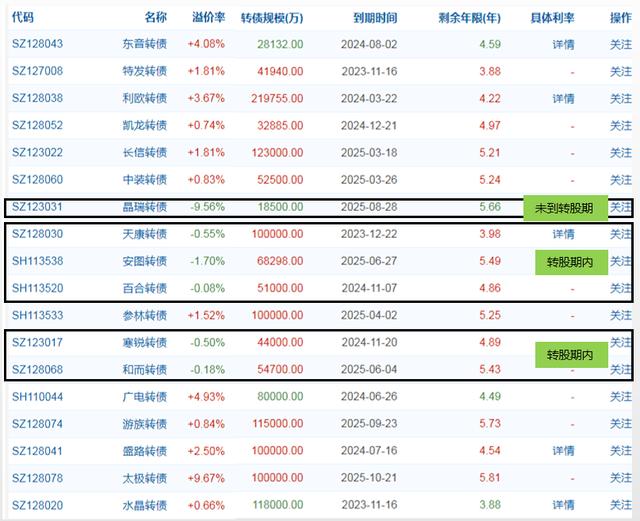This screenshot has width=640, height=521.
Task: Open bond code SH110044
Action: tap(38, 396)
